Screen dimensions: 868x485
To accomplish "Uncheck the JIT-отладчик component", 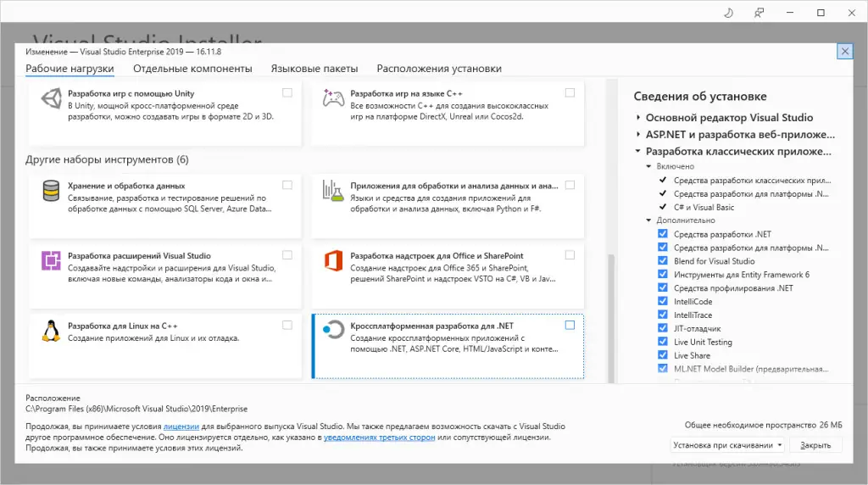I will click(663, 328).
